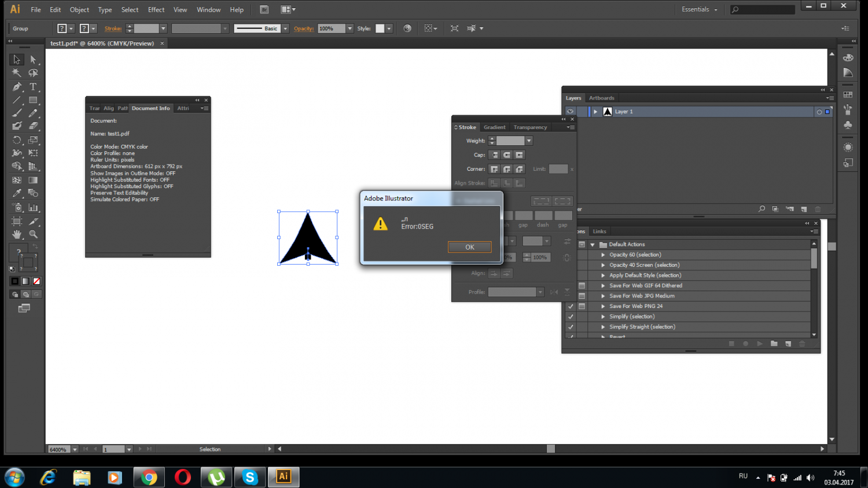
Task: Select the Type tool
Action: (33, 87)
